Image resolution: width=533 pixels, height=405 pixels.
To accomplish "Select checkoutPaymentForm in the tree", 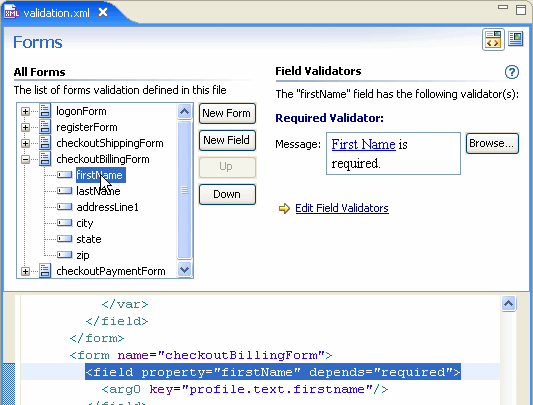I will click(111, 271).
